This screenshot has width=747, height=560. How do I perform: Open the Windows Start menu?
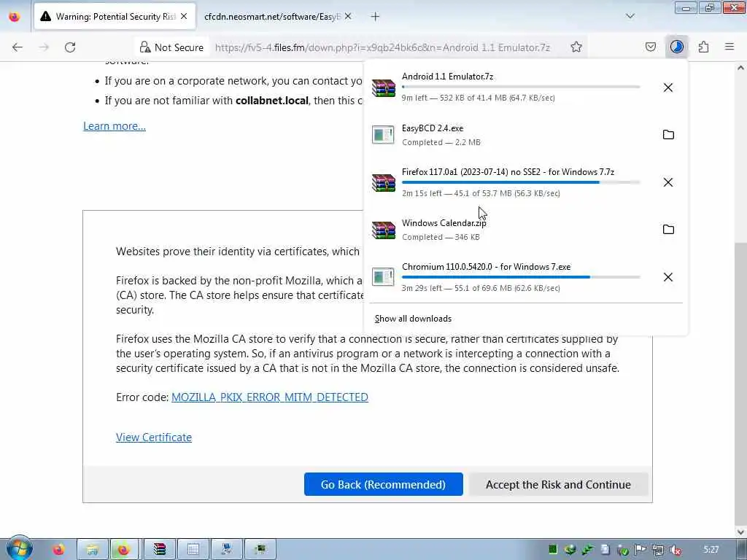tap(19, 548)
